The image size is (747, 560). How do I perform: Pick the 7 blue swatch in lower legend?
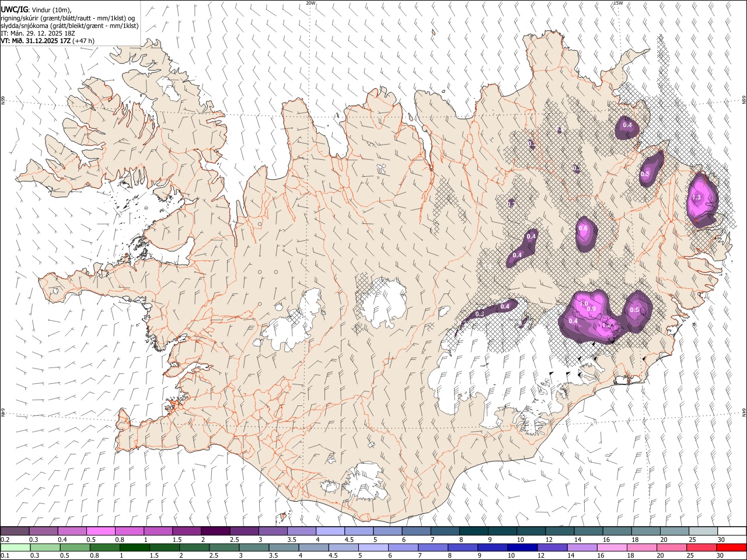pyautogui.click(x=432, y=547)
